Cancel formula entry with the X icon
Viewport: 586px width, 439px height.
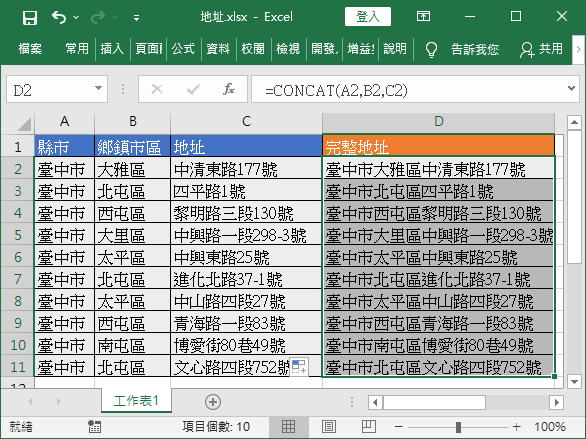[157, 89]
